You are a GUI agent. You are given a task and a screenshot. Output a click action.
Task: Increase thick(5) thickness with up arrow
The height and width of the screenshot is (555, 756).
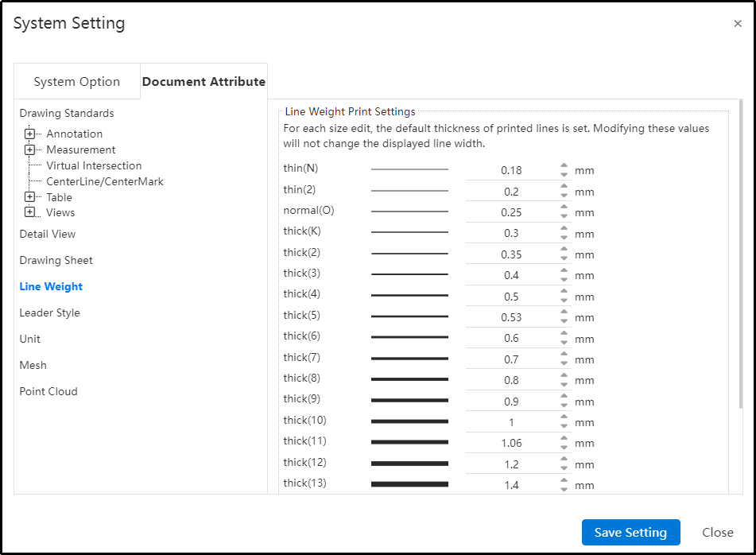pyautogui.click(x=564, y=312)
